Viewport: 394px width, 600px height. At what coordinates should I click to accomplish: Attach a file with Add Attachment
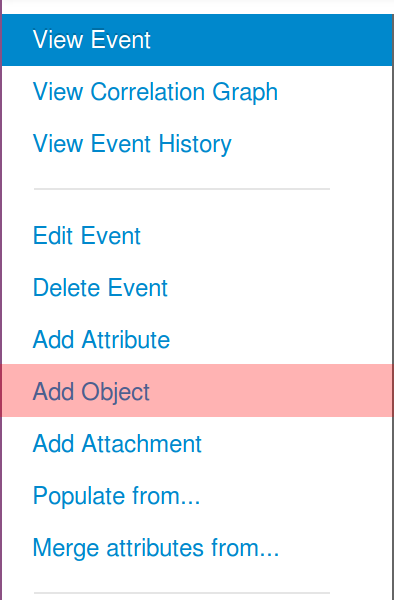click(197, 444)
